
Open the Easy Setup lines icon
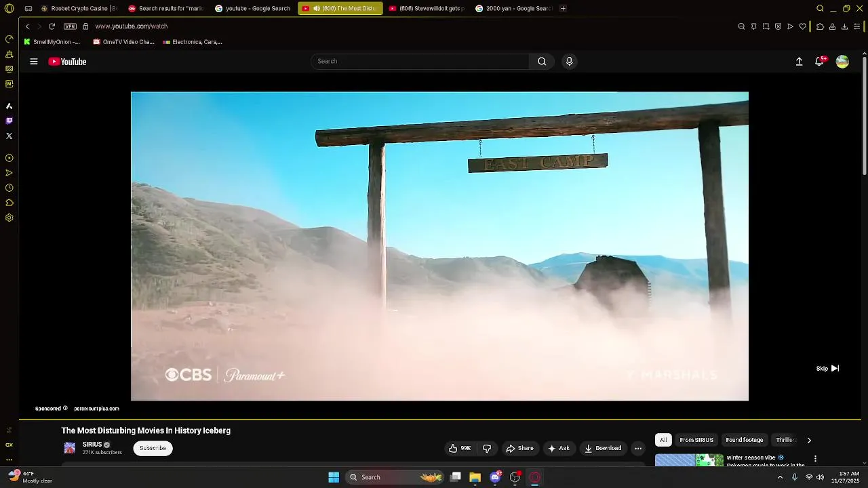click(x=857, y=26)
